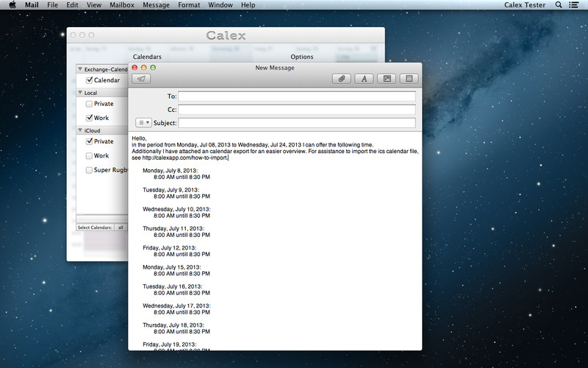The image size is (588, 368).
Task: Click the 'Thursday, July 11, 2013:' line
Action: [x=173, y=228]
